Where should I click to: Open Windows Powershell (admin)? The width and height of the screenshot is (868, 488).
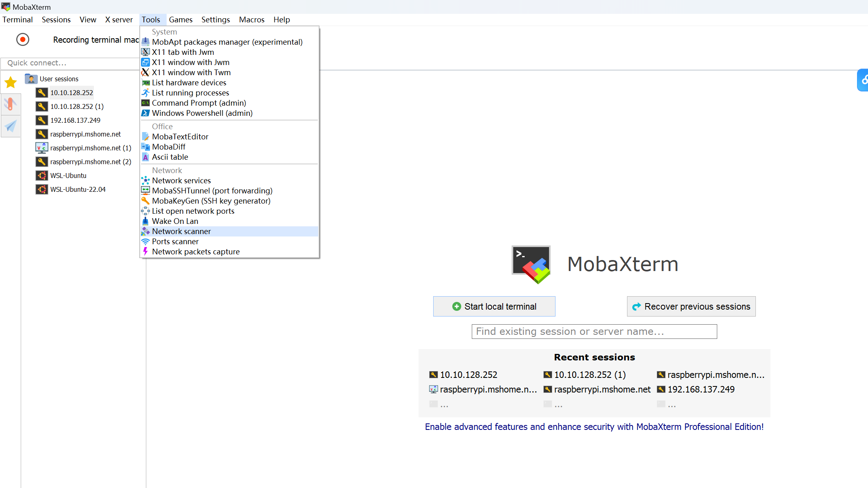(x=202, y=113)
